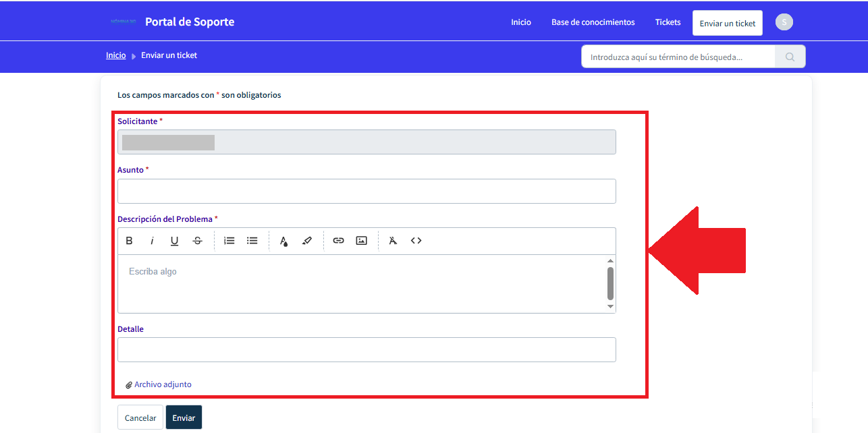Underline text in description editor

point(174,241)
